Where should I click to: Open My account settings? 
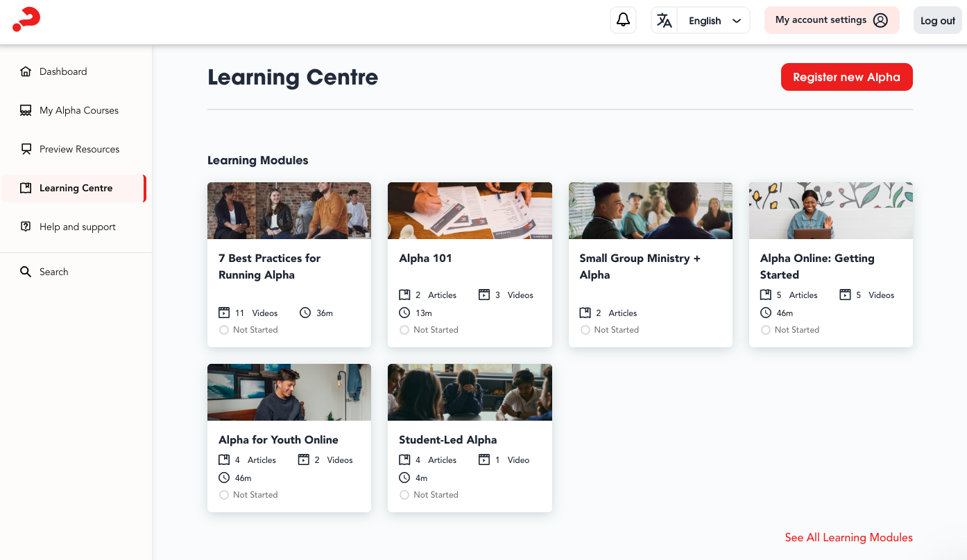[832, 20]
